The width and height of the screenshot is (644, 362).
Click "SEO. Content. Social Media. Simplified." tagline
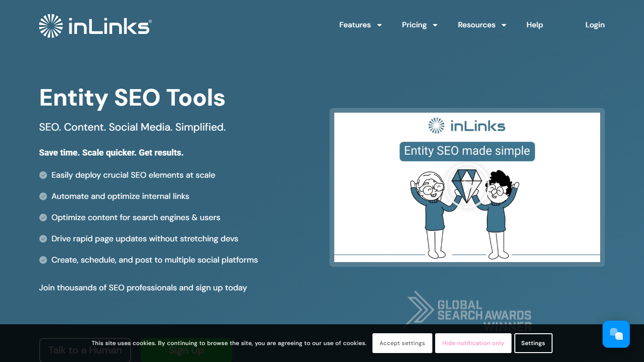click(132, 127)
